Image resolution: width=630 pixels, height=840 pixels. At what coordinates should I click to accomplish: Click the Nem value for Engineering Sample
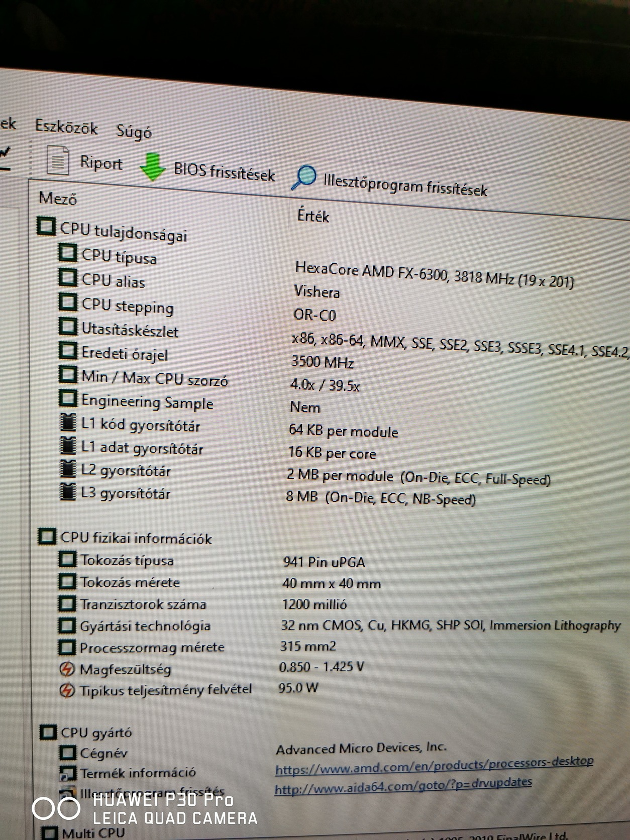pos(305,407)
